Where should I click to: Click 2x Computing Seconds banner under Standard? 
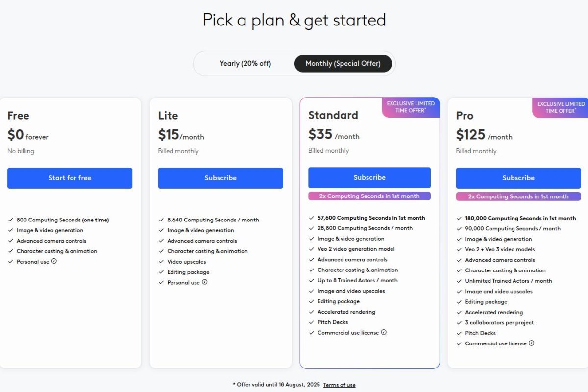tap(369, 196)
